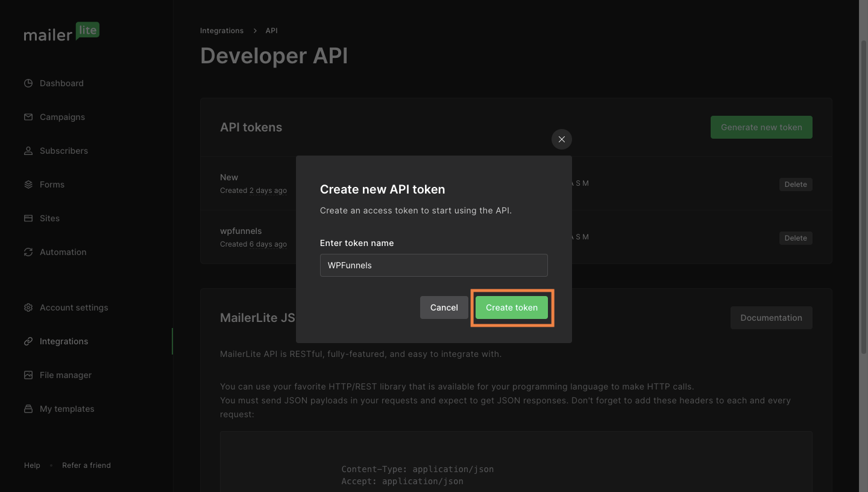The image size is (868, 492).
Task: Delete the New API token
Action: 796,184
